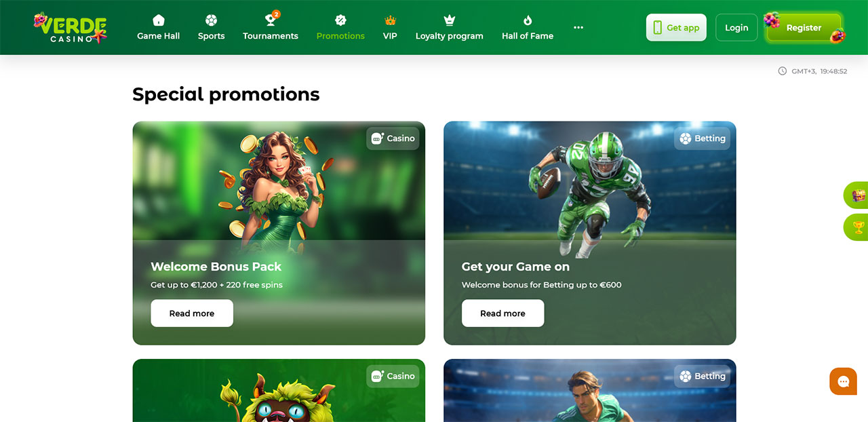Open Hall of Fame flame icon
The image size is (868, 422).
coord(528,20)
